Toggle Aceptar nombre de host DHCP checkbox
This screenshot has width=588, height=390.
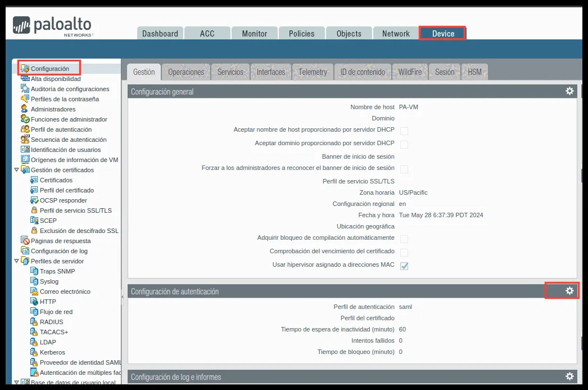tap(404, 131)
